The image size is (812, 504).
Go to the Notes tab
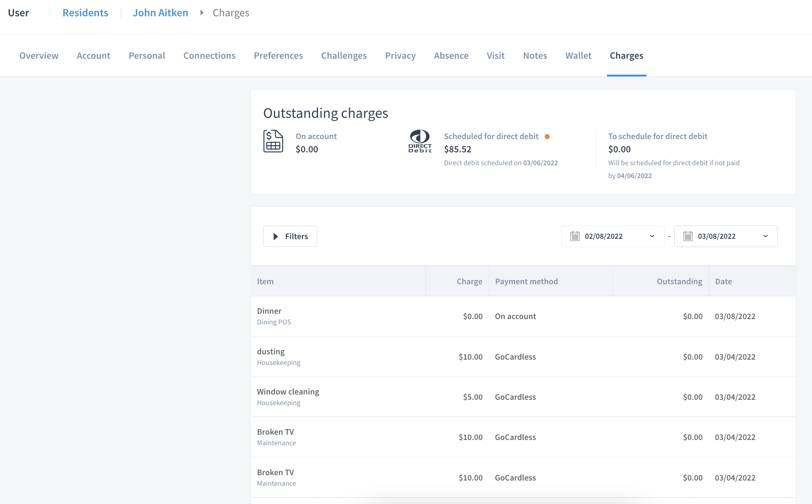(535, 56)
